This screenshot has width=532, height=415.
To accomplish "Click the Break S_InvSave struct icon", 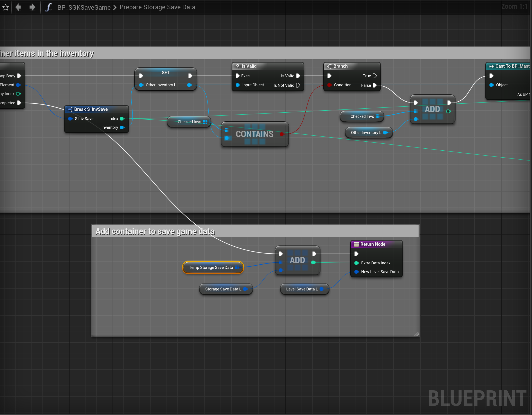I will 70,109.
